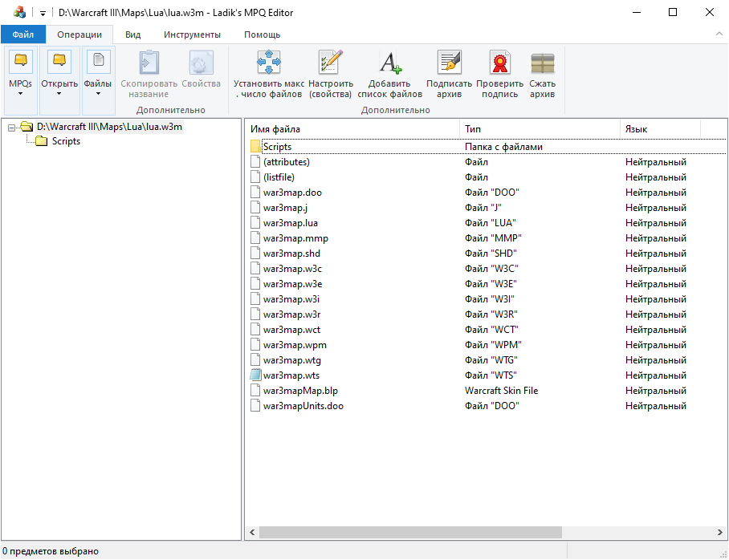The image size is (729, 560).
Task: Click 'Папка с файлами' type cell
Action: pyautogui.click(x=503, y=146)
